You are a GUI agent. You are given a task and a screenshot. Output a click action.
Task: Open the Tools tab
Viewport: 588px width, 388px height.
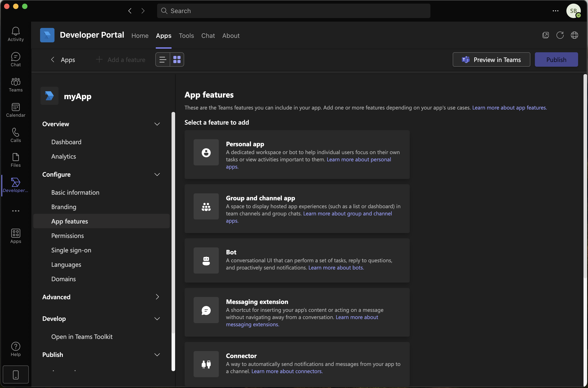point(186,36)
